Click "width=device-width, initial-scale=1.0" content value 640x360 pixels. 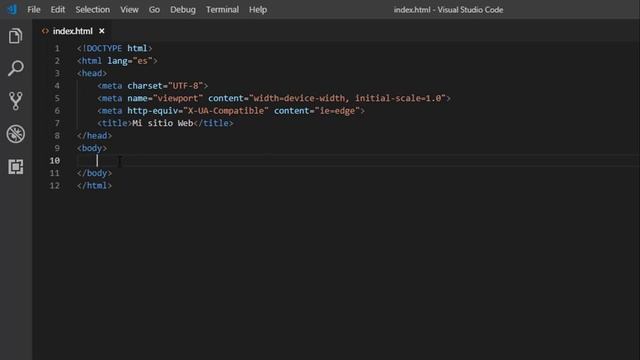(x=347, y=98)
